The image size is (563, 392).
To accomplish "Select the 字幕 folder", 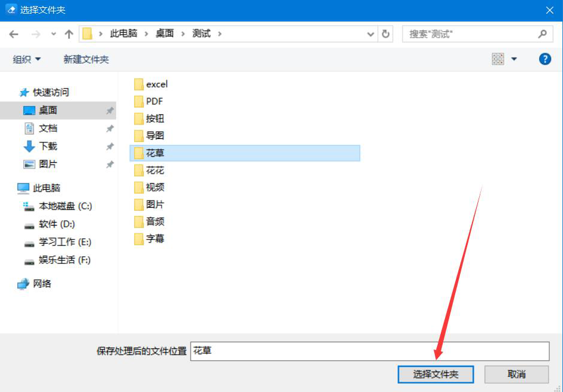I will [149, 239].
